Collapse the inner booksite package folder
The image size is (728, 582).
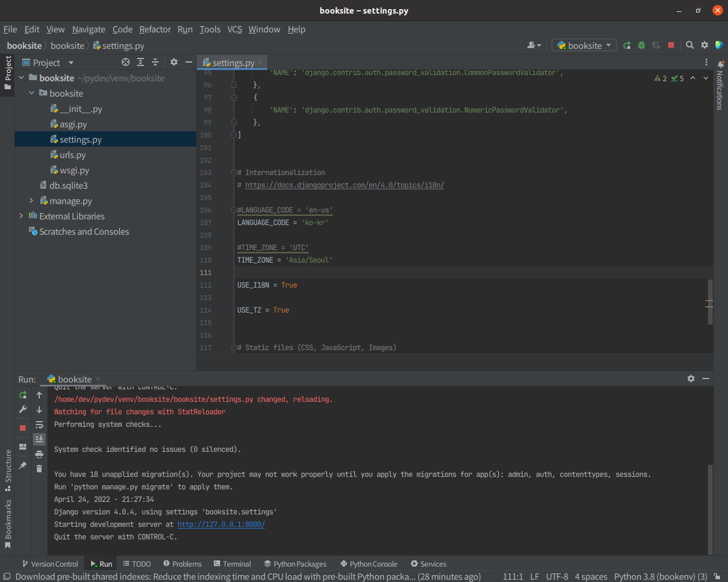pos(32,93)
